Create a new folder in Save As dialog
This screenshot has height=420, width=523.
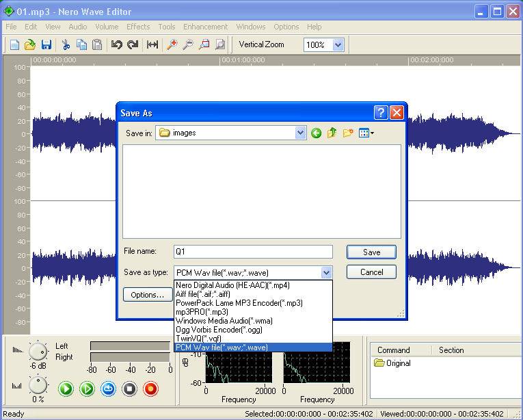[x=349, y=133]
